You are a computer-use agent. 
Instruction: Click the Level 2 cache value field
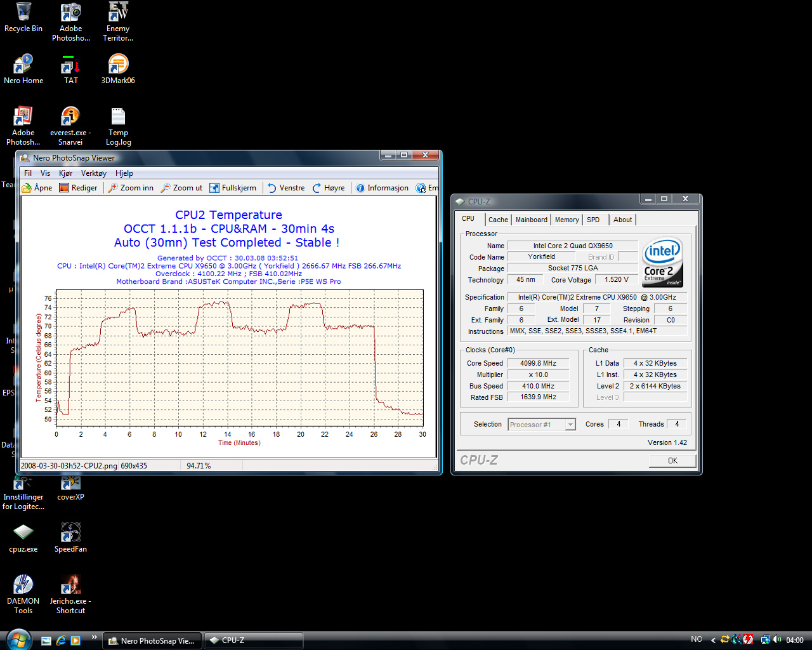point(655,387)
